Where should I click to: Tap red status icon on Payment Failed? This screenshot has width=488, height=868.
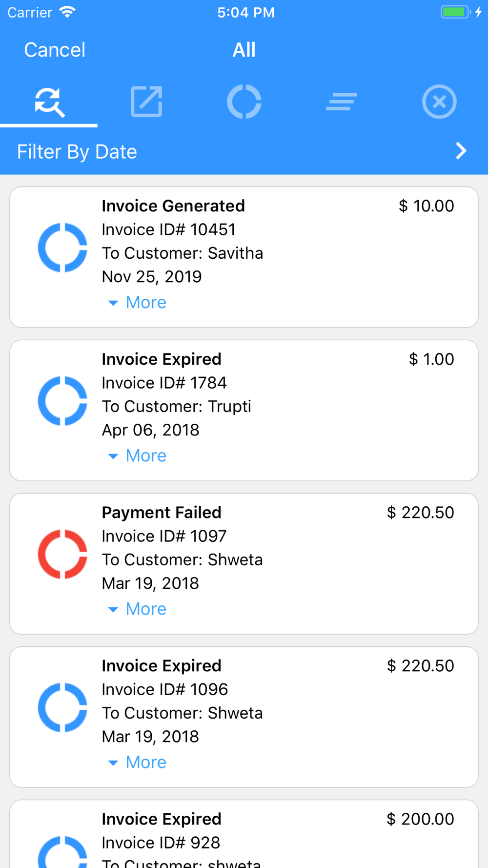coord(62,554)
